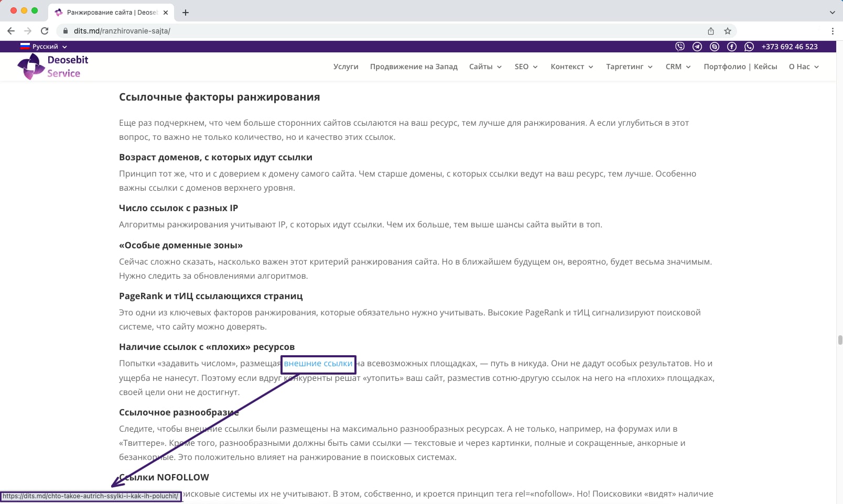Click heading Наличие ссылок с «плохих» ресурсов
The image size is (843, 504).
pos(207,347)
